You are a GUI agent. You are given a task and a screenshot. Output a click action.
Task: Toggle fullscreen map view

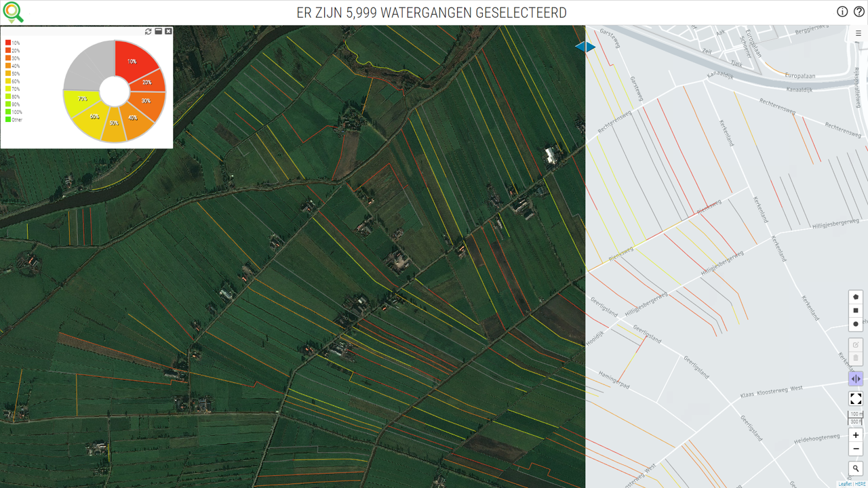(856, 399)
